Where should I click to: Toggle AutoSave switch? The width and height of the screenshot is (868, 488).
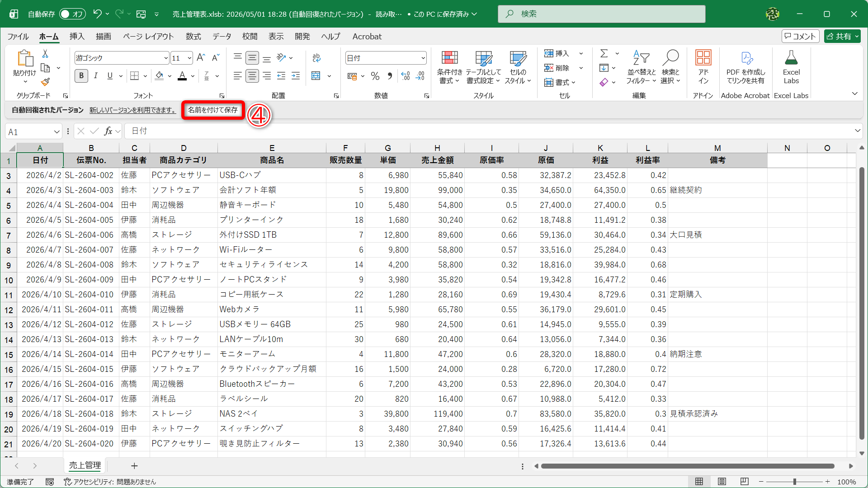72,14
